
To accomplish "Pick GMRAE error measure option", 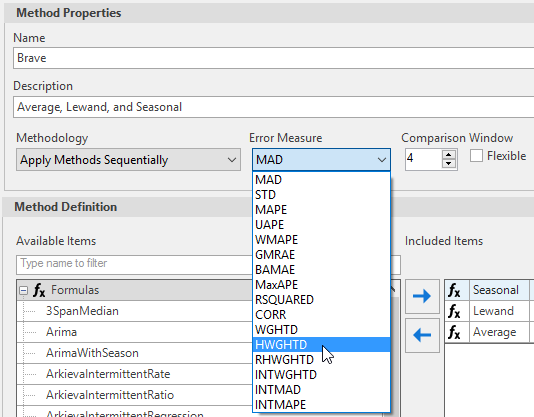I will pyautogui.click(x=321, y=254).
